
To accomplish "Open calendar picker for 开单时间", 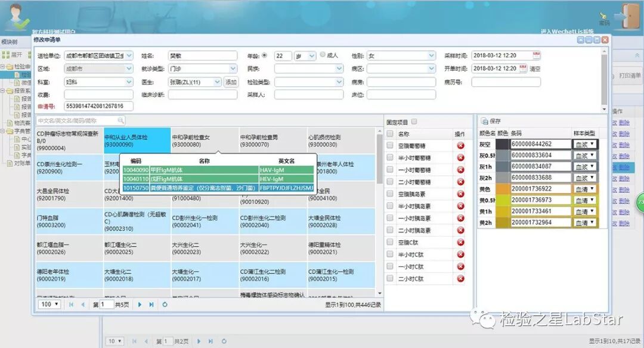I will click(x=523, y=69).
